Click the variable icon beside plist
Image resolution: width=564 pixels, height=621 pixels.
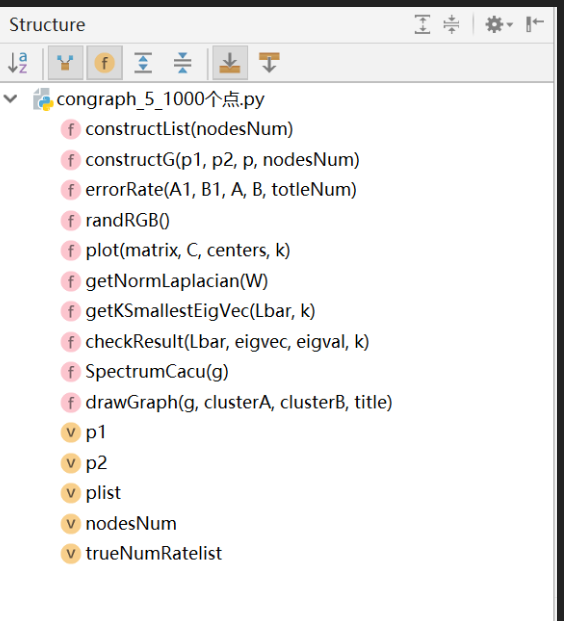point(71,493)
